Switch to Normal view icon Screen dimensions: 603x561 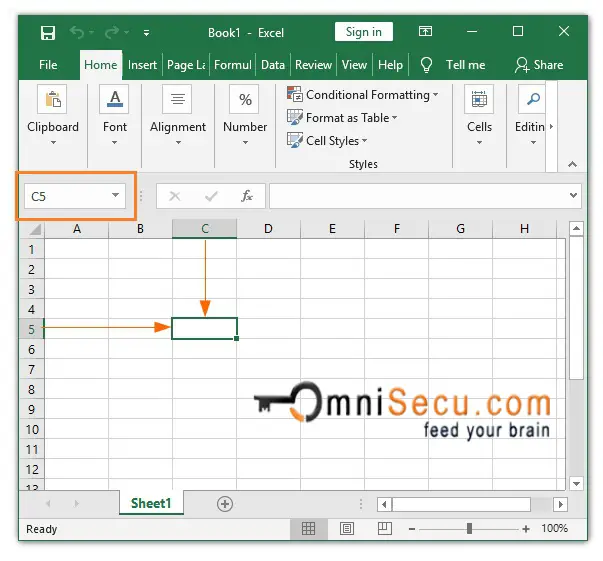coord(308,529)
